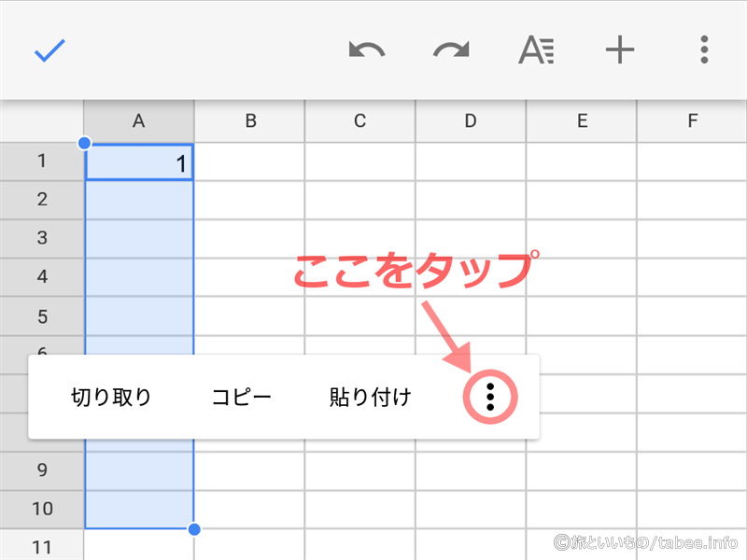Select row 9 header

pyautogui.click(x=42, y=471)
